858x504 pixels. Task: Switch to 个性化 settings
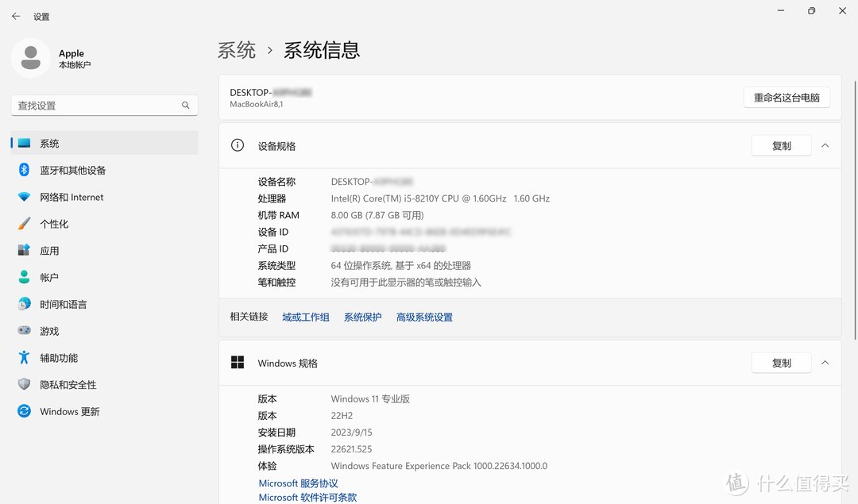[x=105, y=224]
